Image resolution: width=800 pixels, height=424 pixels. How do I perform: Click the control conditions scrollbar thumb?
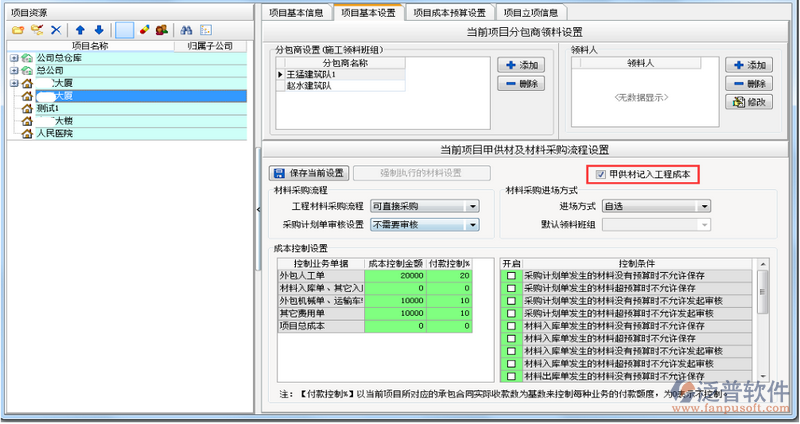pos(763,292)
